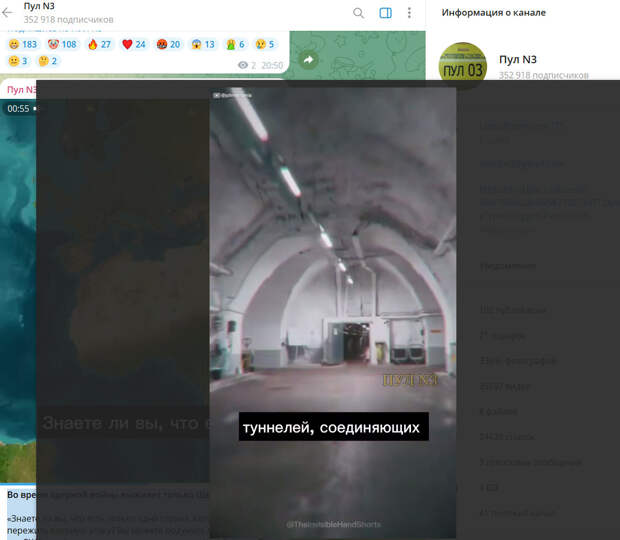Click the Пул N3 sender name on the post
Image resolution: width=620 pixels, height=540 pixels.
click(x=21, y=90)
